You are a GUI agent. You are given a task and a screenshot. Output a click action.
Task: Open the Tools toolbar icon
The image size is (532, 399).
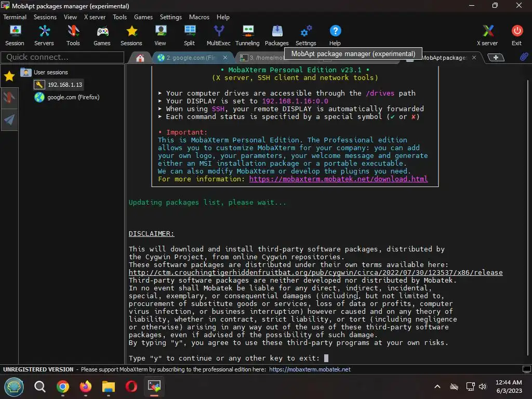pos(73,35)
